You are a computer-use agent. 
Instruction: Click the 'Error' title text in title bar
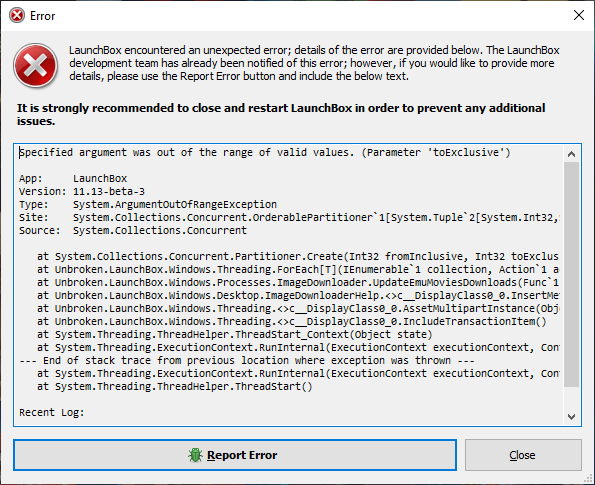click(x=42, y=16)
